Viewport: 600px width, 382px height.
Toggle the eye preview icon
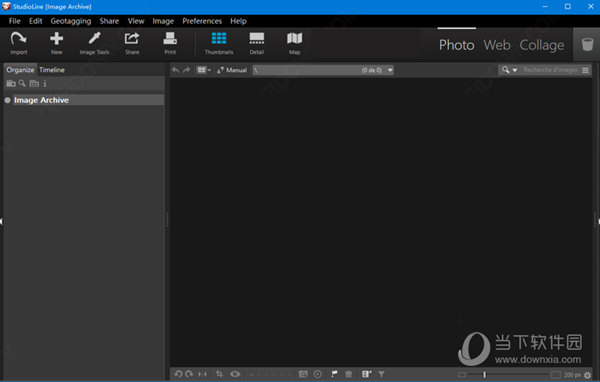(235, 374)
